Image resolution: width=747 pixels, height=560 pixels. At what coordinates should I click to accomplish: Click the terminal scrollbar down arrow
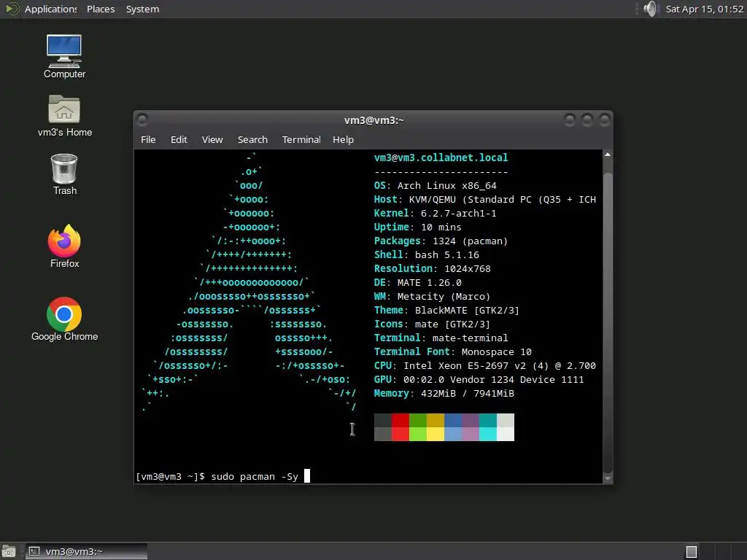pos(608,478)
